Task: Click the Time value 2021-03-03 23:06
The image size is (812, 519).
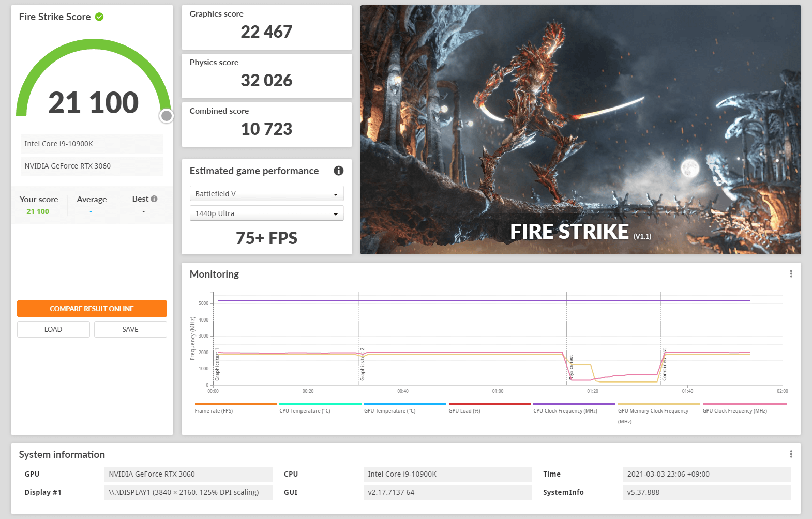Action: click(707, 474)
